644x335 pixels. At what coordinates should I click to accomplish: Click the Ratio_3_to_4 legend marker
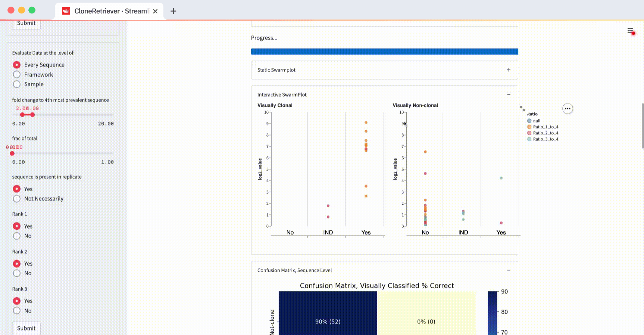click(x=529, y=139)
